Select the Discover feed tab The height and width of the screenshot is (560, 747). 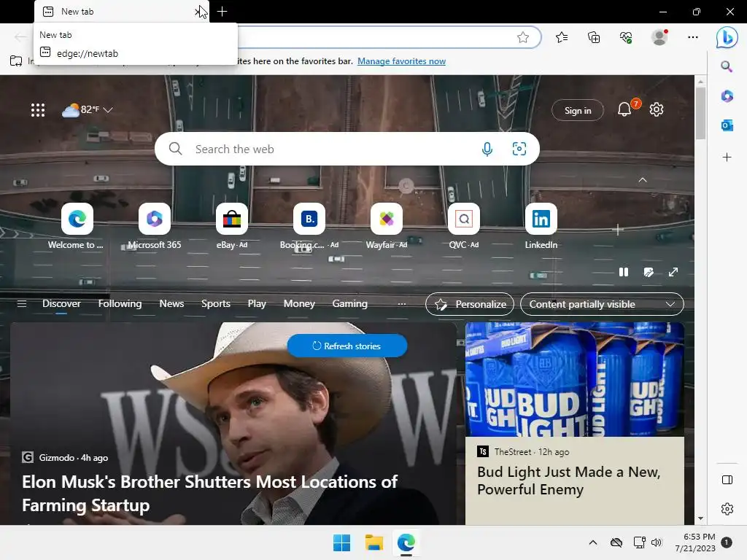61,304
